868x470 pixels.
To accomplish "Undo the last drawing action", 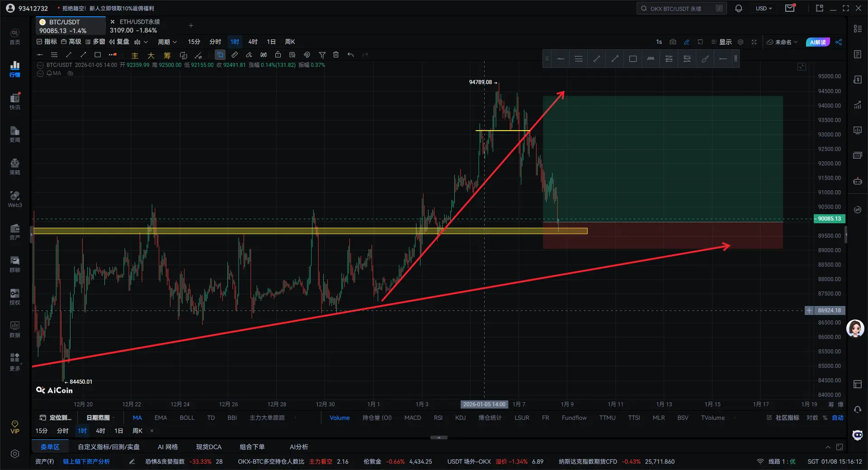I will coord(350,55).
